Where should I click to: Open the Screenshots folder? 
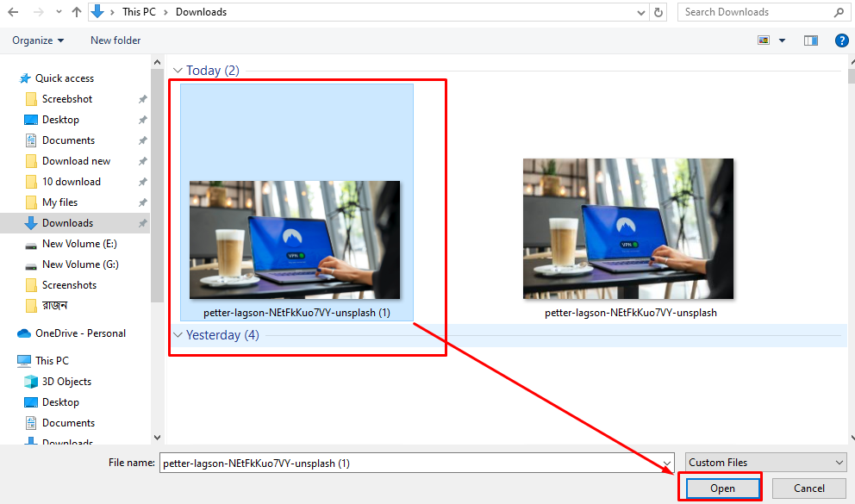[69, 285]
